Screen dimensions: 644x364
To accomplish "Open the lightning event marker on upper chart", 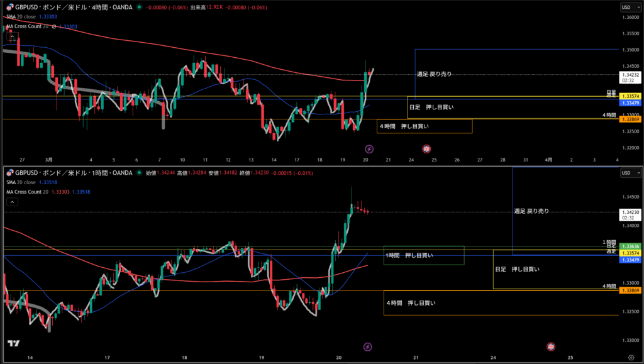I will coord(369,149).
